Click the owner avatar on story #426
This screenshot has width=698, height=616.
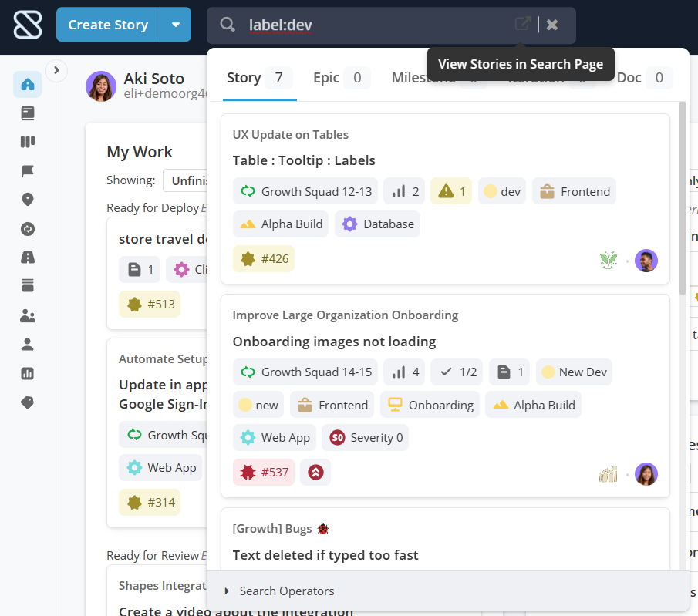pyautogui.click(x=646, y=261)
